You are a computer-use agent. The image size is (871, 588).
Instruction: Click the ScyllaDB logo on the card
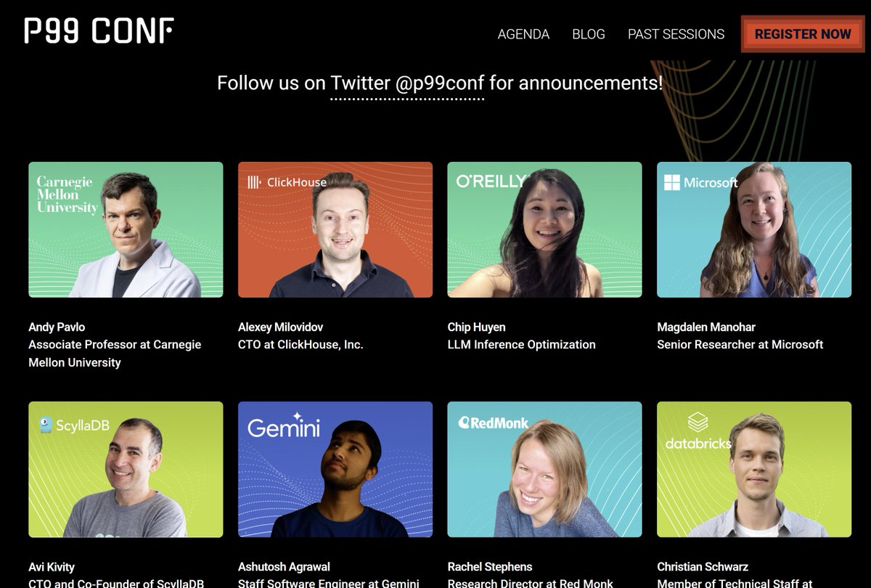point(74,425)
